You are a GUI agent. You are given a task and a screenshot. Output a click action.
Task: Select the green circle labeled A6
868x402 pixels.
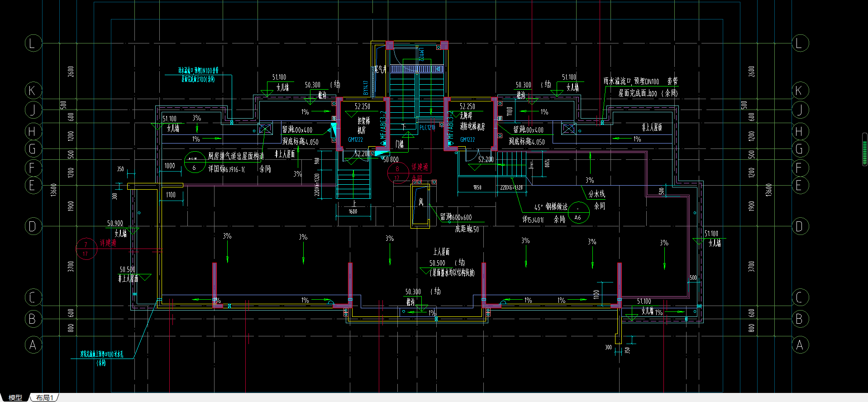(578, 213)
